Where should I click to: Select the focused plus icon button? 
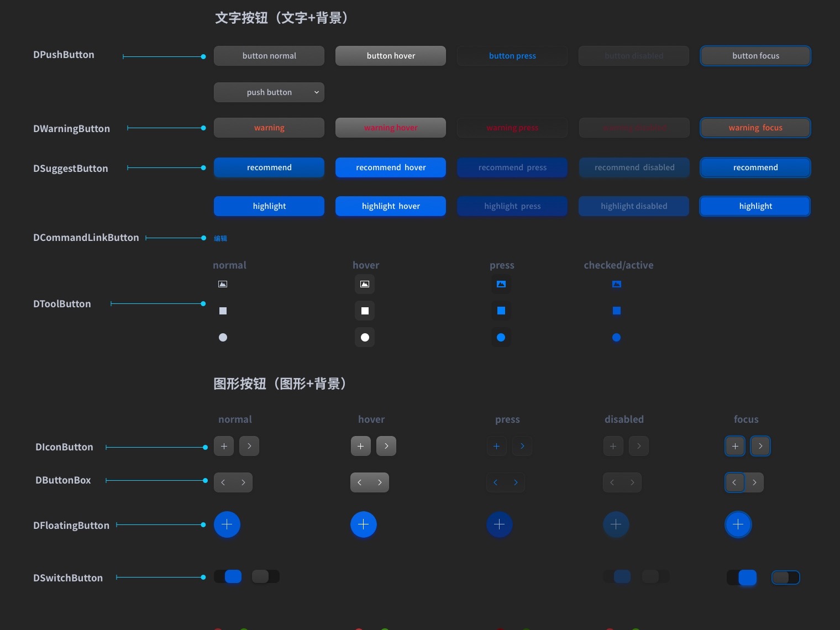click(x=734, y=446)
